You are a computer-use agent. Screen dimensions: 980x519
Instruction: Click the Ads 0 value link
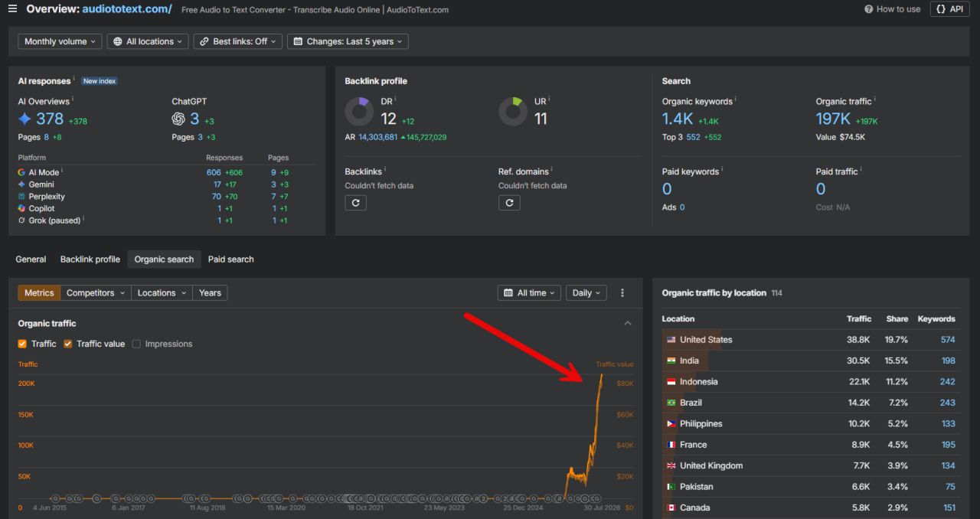coord(682,207)
